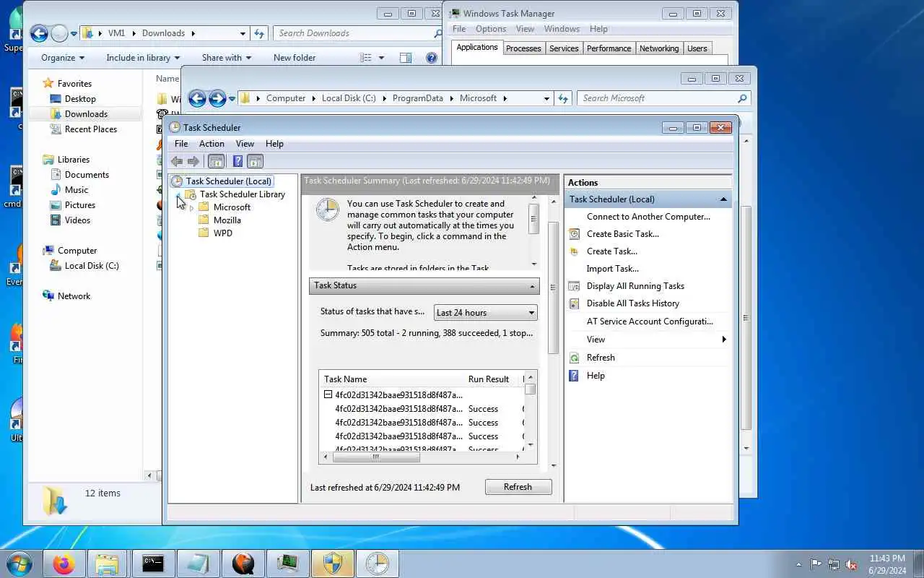Click the Refresh button below summary
Viewport: 924px width, 578px height.
pyautogui.click(x=518, y=487)
